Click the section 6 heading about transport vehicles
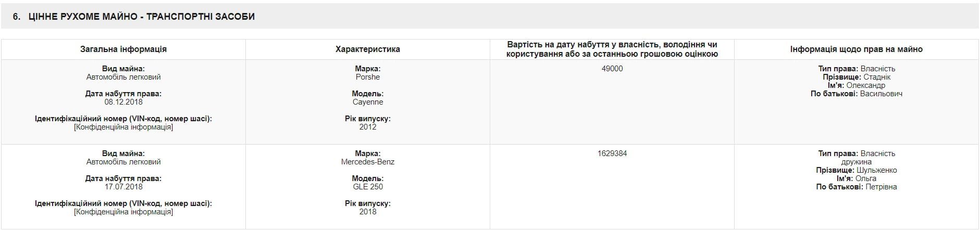The image size is (980, 231). (134, 17)
